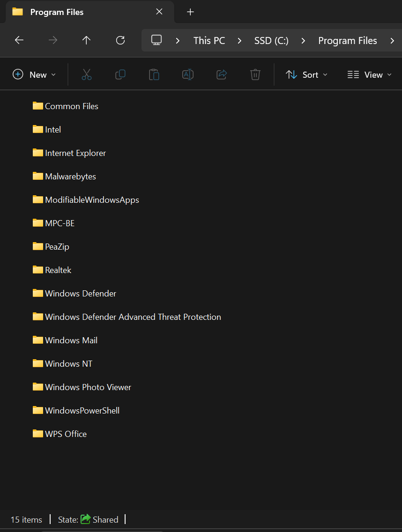The image size is (402, 532).
Task: Click the Delete trash icon
Action: [x=255, y=74]
